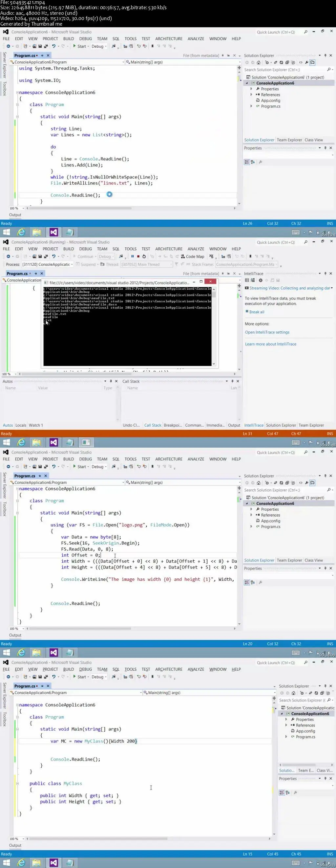
Task: Collapse ConsoleApplication6 project node in MyClass window
Action: 282,714
